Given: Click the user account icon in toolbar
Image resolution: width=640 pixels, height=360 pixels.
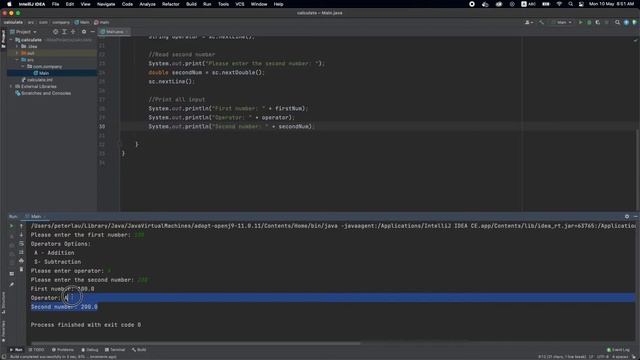Looking at the screenshot, I should coord(528,22).
